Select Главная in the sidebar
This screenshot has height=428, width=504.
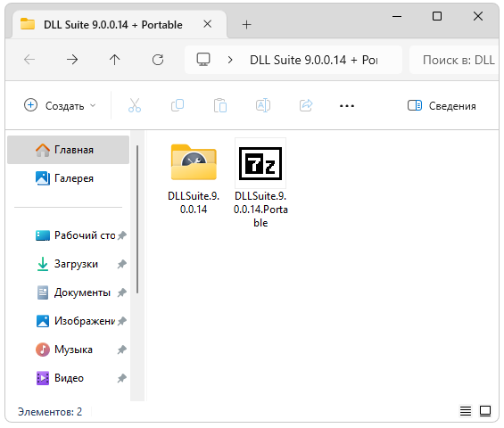(x=68, y=150)
